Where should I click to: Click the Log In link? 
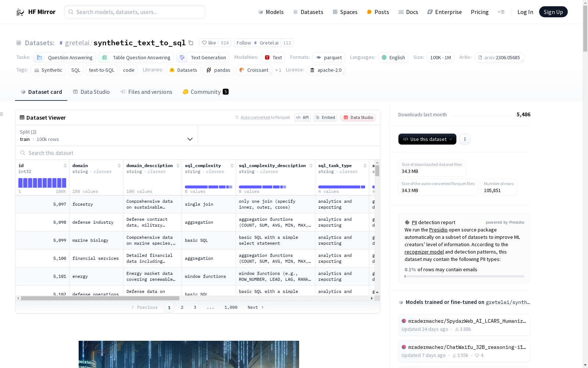click(x=525, y=12)
